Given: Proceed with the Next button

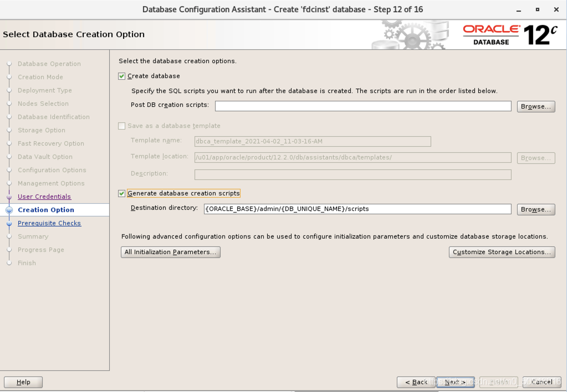Looking at the screenshot, I should coord(455,382).
